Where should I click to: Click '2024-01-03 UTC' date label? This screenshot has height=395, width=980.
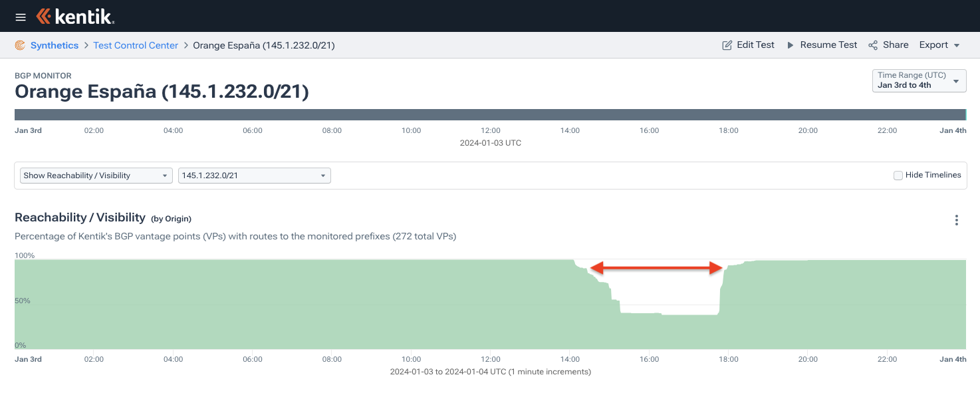(491, 143)
